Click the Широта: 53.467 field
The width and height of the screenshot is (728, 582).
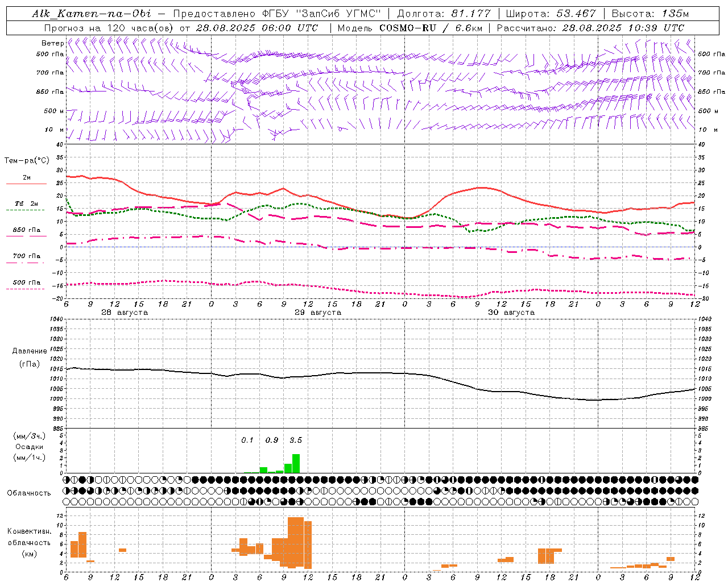click(x=551, y=14)
